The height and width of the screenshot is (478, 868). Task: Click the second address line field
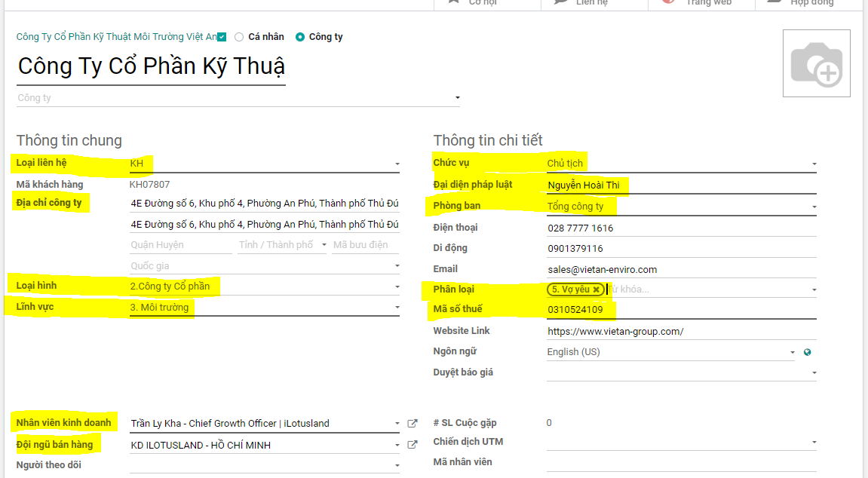pos(265,225)
